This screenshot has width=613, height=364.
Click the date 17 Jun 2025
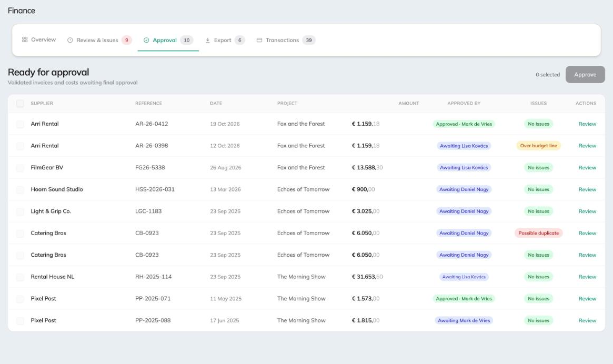(x=224, y=320)
